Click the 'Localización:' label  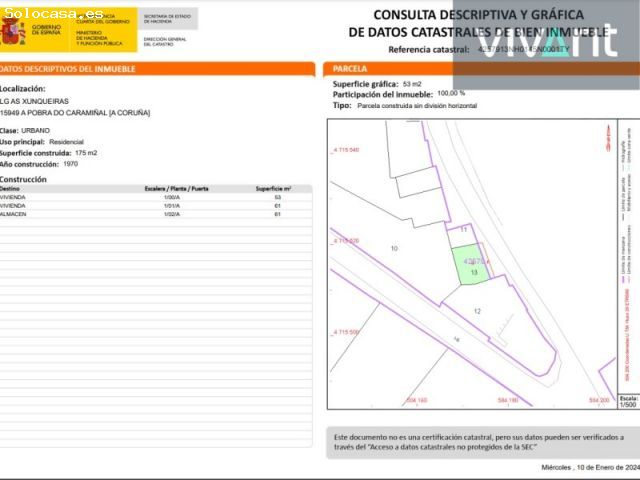click(x=22, y=89)
